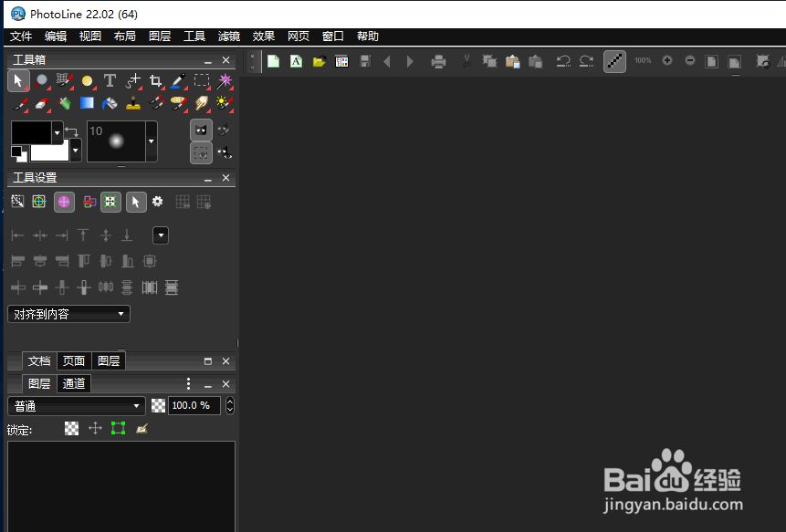Click the Print icon in the toolbar

click(438, 62)
